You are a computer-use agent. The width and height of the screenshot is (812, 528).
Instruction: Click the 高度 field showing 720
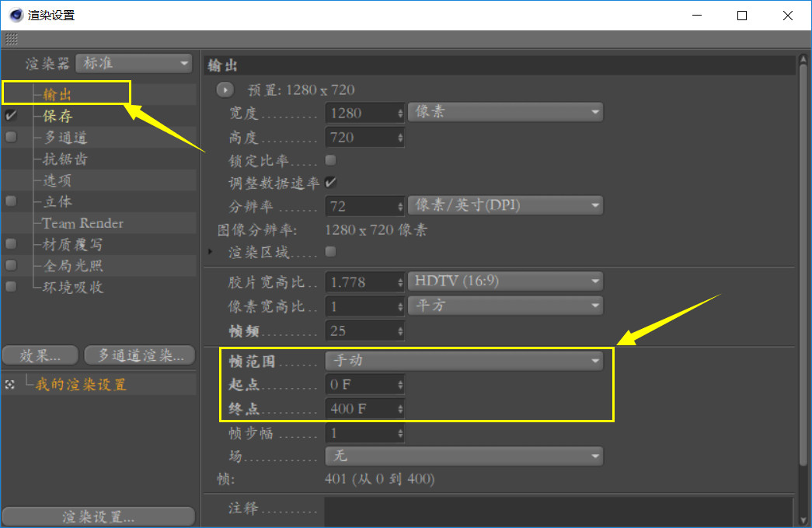(361, 138)
